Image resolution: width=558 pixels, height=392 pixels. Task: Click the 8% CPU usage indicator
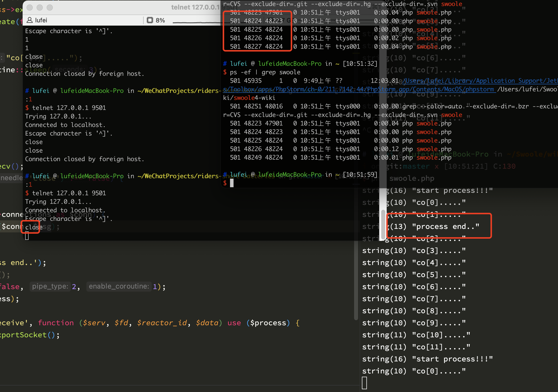(160, 20)
